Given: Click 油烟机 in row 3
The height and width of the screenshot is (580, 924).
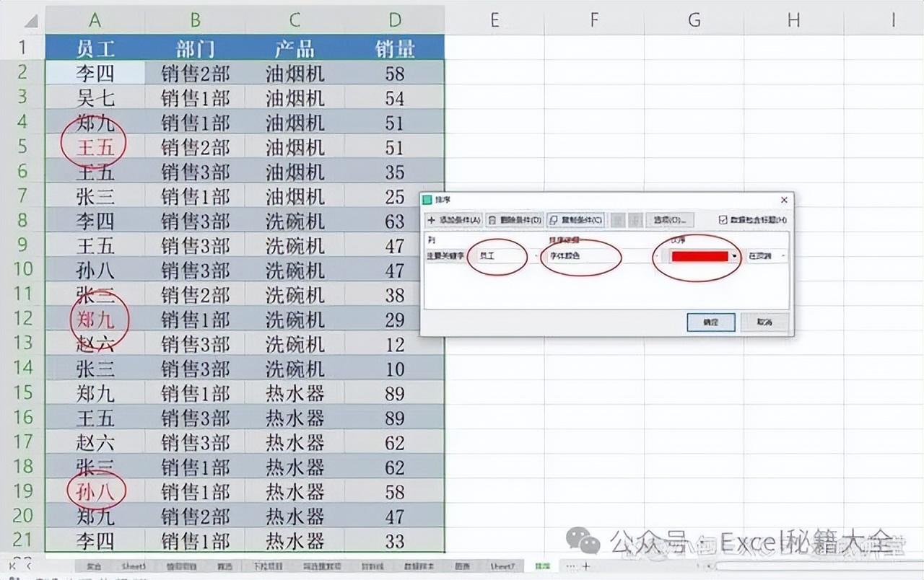Looking at the screenshot, I should [295, 97].
